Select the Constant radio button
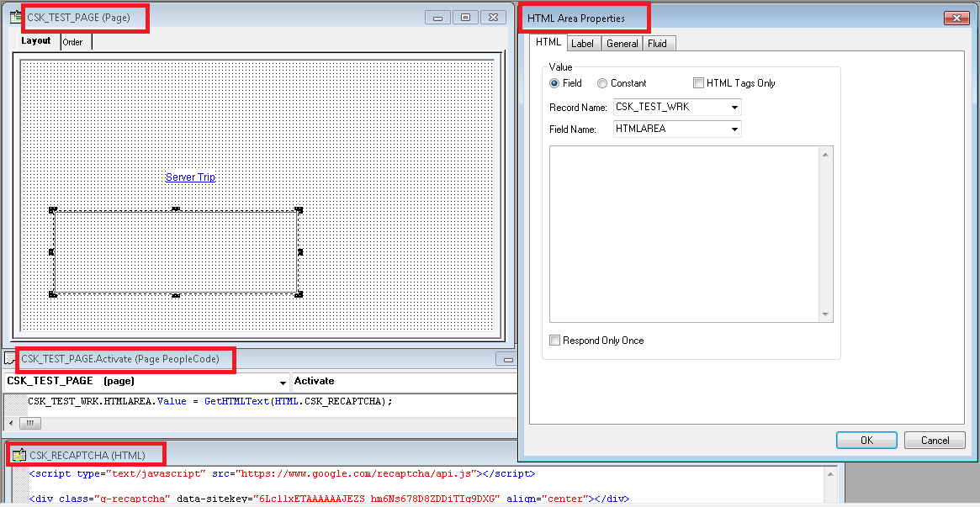Viewport: 980px width, 507px height. point(601,83)
